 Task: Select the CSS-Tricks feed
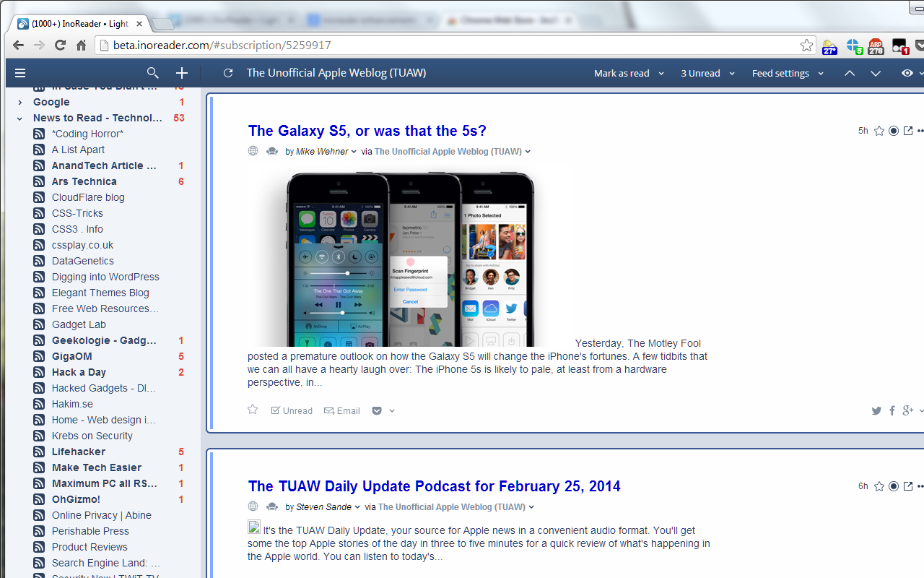[77, 213]
